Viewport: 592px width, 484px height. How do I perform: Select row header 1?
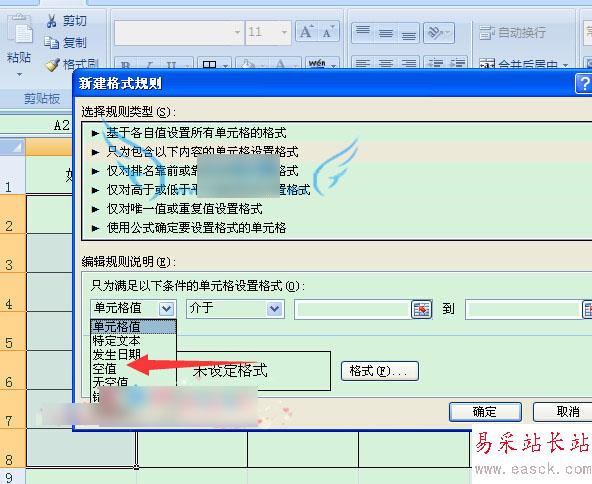tap(13, 175)
